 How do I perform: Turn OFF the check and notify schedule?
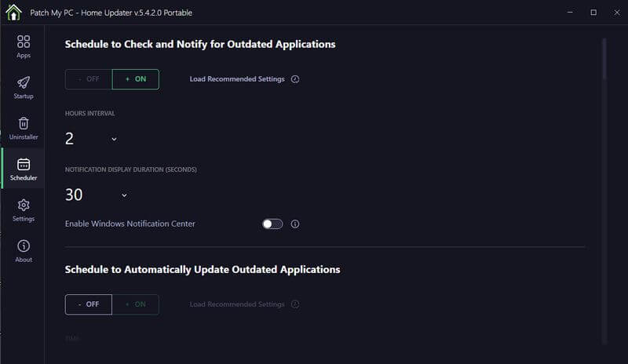pos(89,79)
